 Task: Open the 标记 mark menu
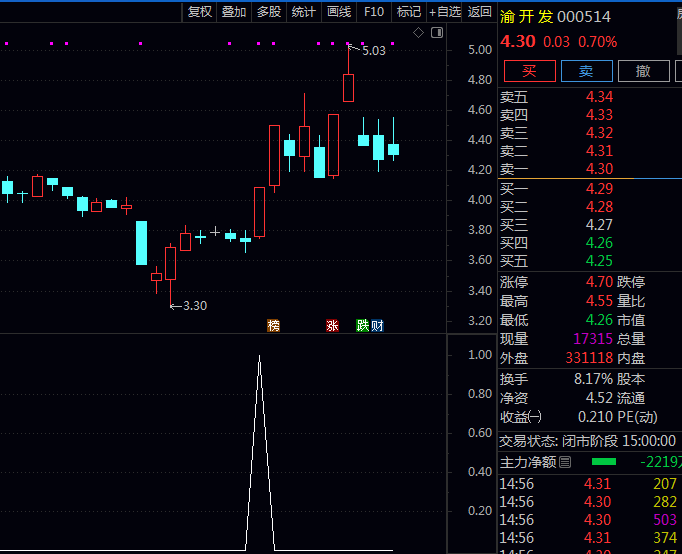point(408,12)
